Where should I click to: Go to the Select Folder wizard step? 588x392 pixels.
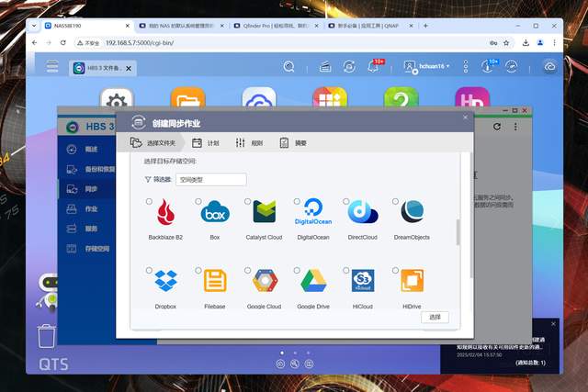[153, 143]
